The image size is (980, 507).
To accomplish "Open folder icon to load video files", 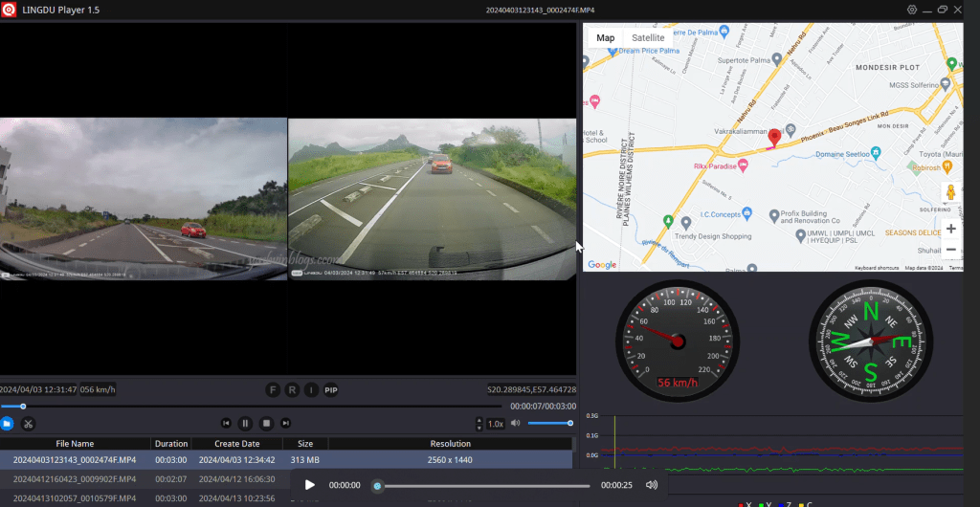I will pyautogui.click(x=8, y=423).
